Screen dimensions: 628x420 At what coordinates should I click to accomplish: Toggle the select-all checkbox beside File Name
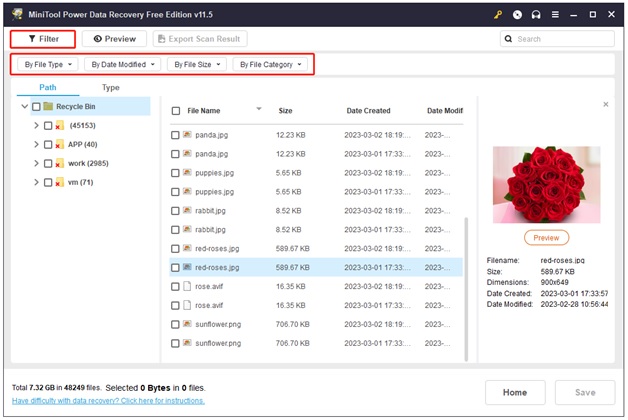coord(175,111)
